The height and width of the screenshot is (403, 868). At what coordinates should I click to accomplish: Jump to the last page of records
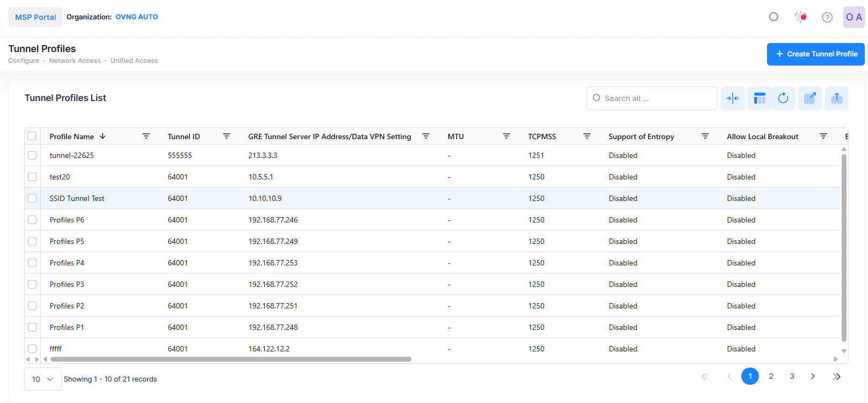836,376
